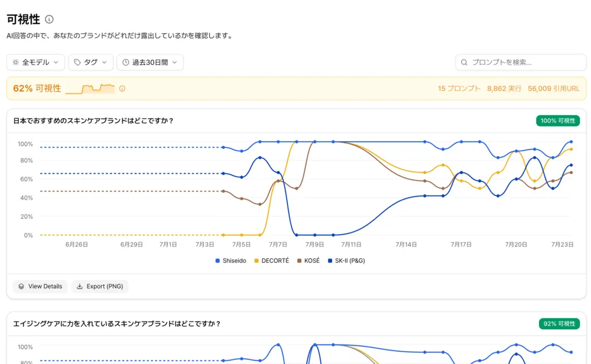Click the 可視性 page heading
The width and height of the screenshot is (591, 364).
coord(24,19)
